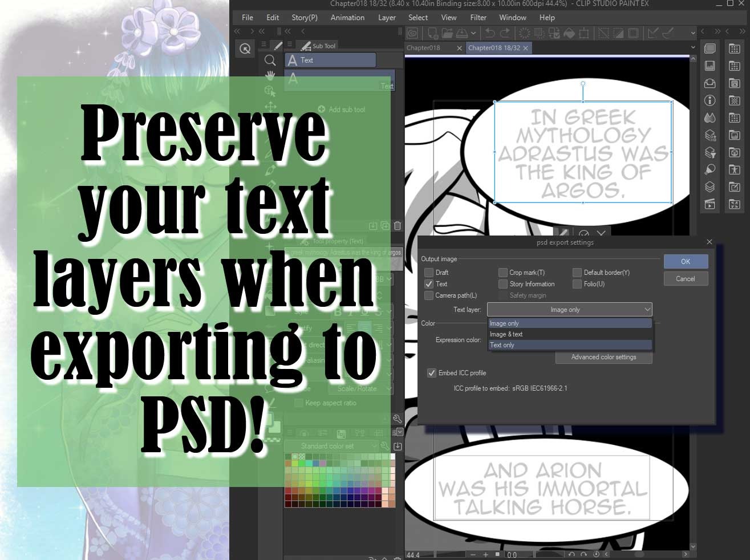Screen dimensions: 750x560
Task: Open the Filter menu
Action: pyautogui.click(x=478, y=18)
